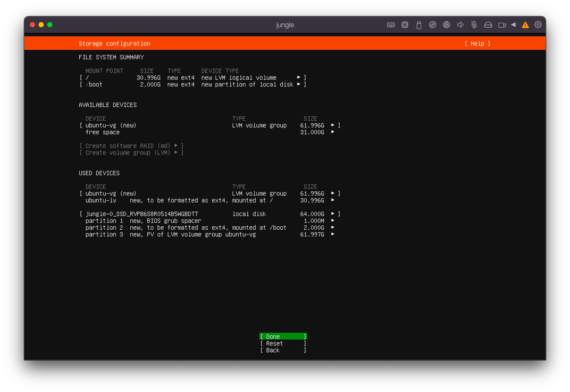This screenshot has height=392, width=570.
Task: Expand the /boot mount point row arrow
Action: 298,84
